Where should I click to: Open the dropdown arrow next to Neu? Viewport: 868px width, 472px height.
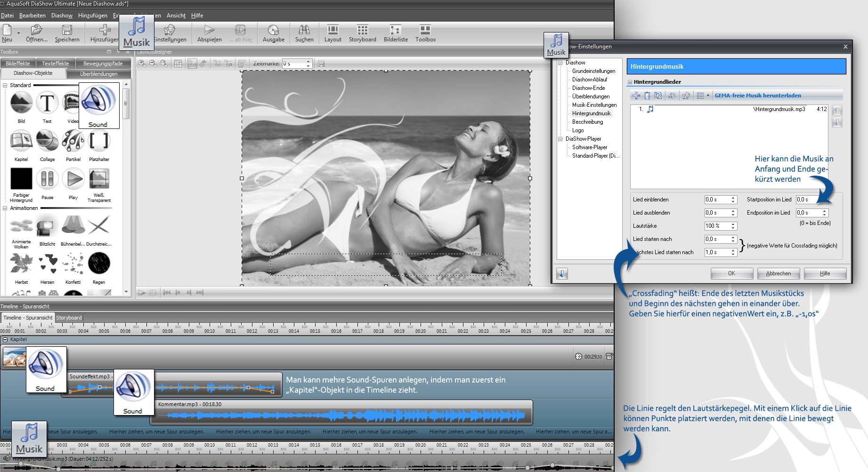click(19, 33)
